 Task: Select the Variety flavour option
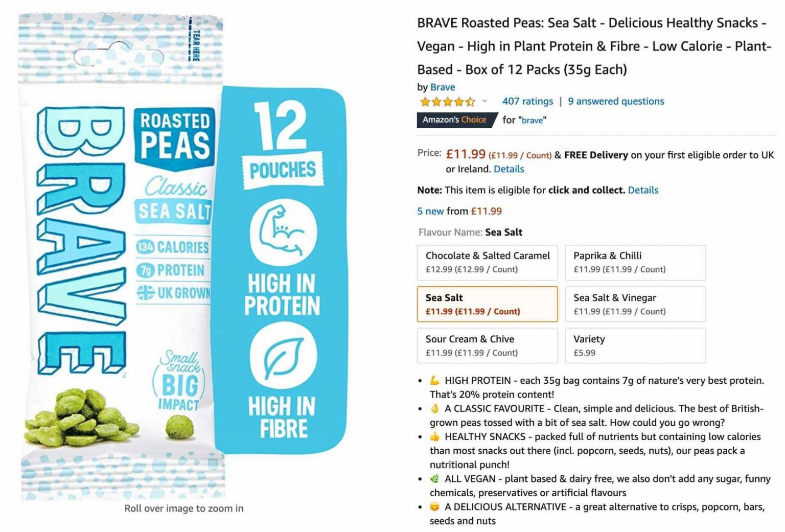coord(635,345)
